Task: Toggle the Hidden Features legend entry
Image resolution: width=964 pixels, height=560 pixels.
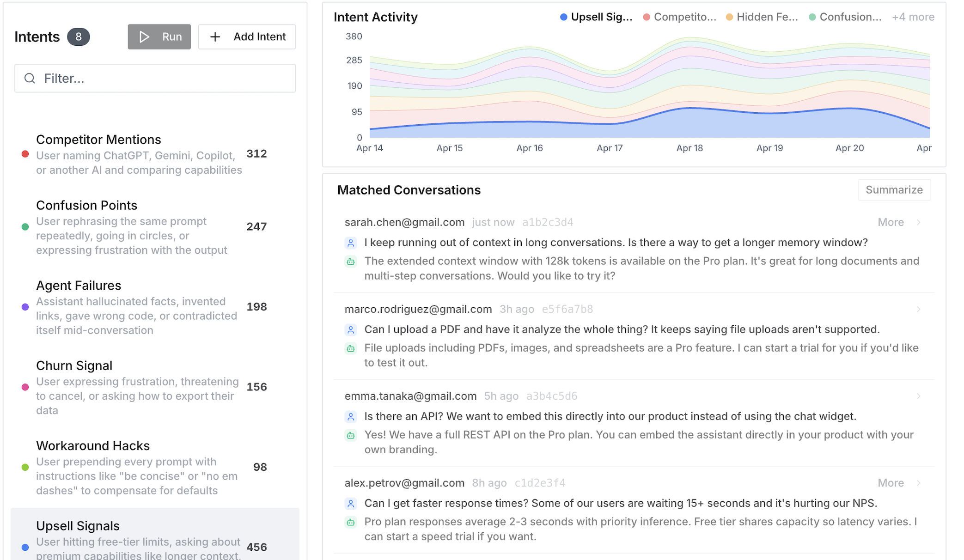Action: click(762, 17)
